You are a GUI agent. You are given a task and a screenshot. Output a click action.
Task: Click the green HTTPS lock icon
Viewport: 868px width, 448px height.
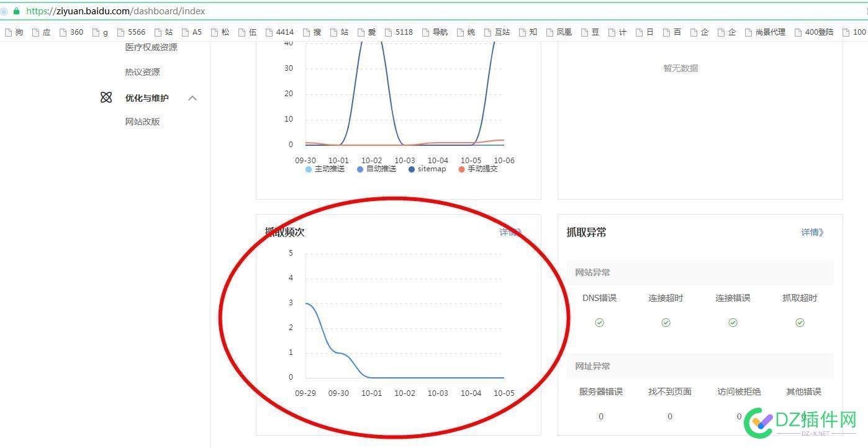(16, 11)
